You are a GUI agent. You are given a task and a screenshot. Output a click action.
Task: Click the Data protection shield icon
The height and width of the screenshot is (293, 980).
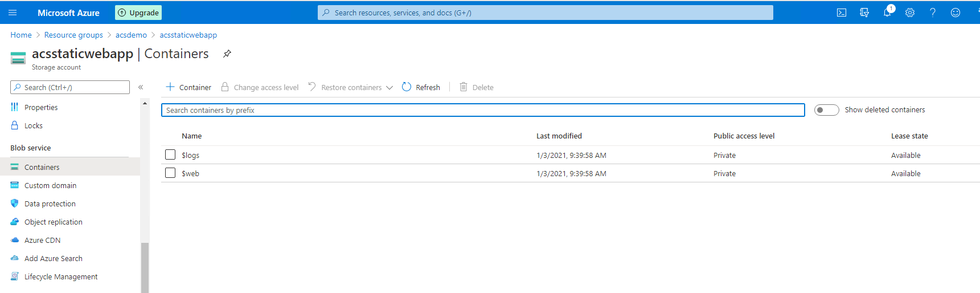tap(15, 204)
